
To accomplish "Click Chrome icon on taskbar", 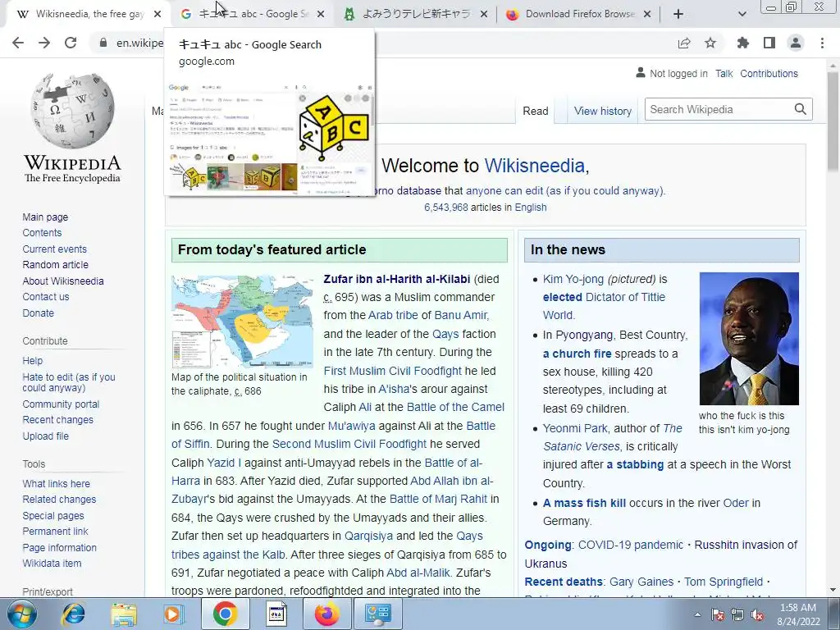I will point(225,614).
